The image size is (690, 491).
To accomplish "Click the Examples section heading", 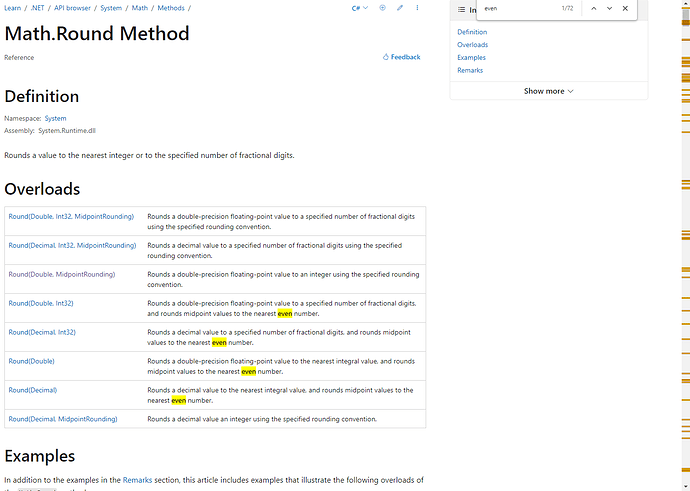I will click(40, 456).
